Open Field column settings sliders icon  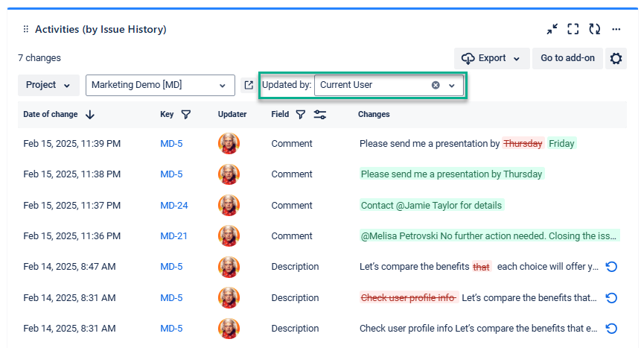pos(320,115)
